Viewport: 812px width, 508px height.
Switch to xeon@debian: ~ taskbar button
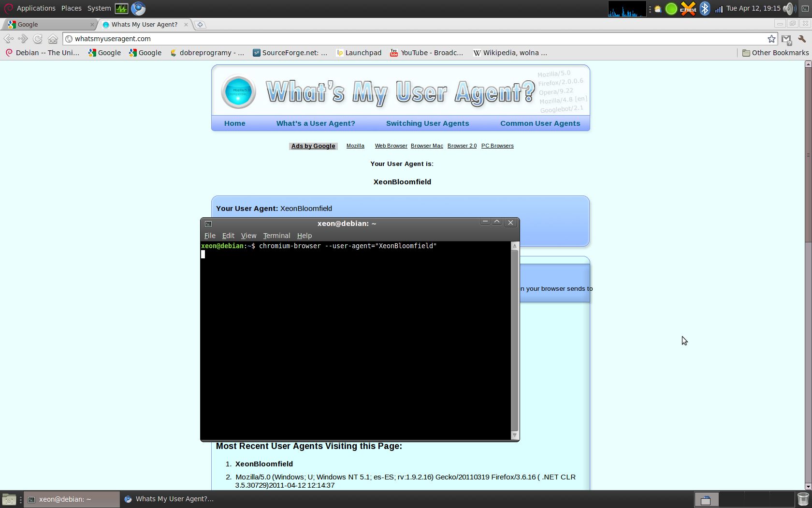72,499
